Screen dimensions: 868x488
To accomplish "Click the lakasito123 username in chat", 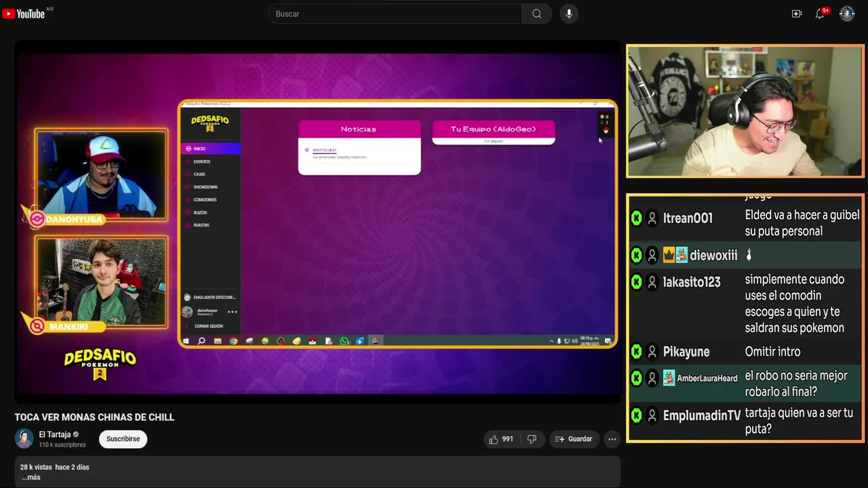I will (692, 282).
